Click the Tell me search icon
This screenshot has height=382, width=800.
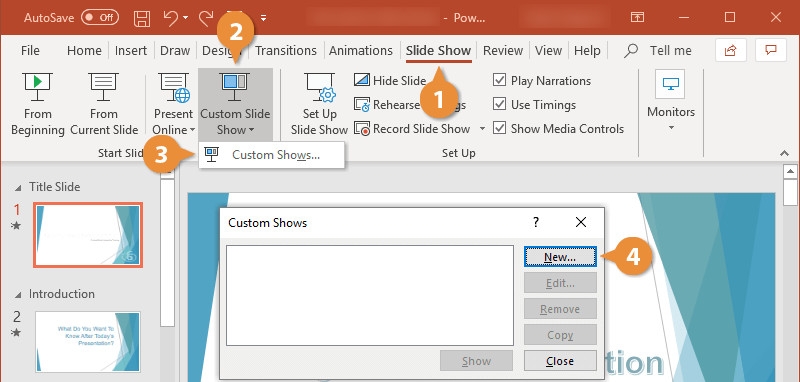(x=631, y=50)
